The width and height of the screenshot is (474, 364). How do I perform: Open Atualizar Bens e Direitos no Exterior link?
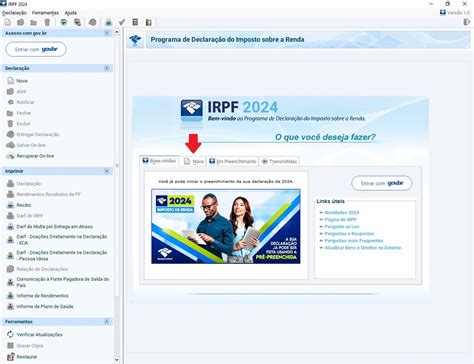click(x=363, y=248)
